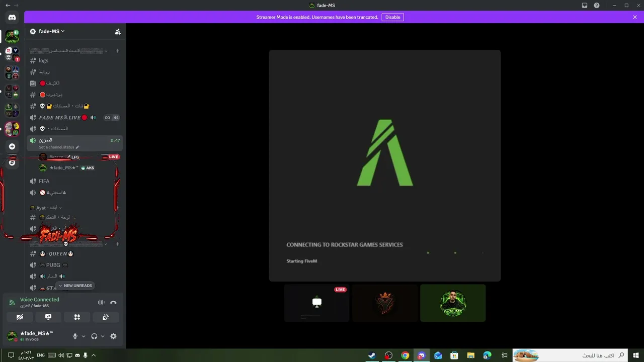Invite people to the fade-MS server
Viewport: 644px width, 362px height.
pyautogui.click(x=118, y=31)
